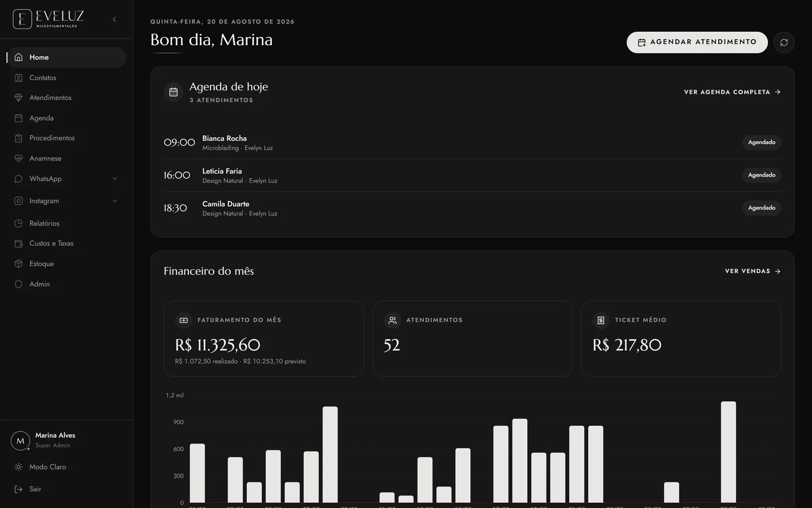Viewport: 812px width, 508px height.
Task: Click the Relatórios pie chart icon
Action: tap(18, 224)
